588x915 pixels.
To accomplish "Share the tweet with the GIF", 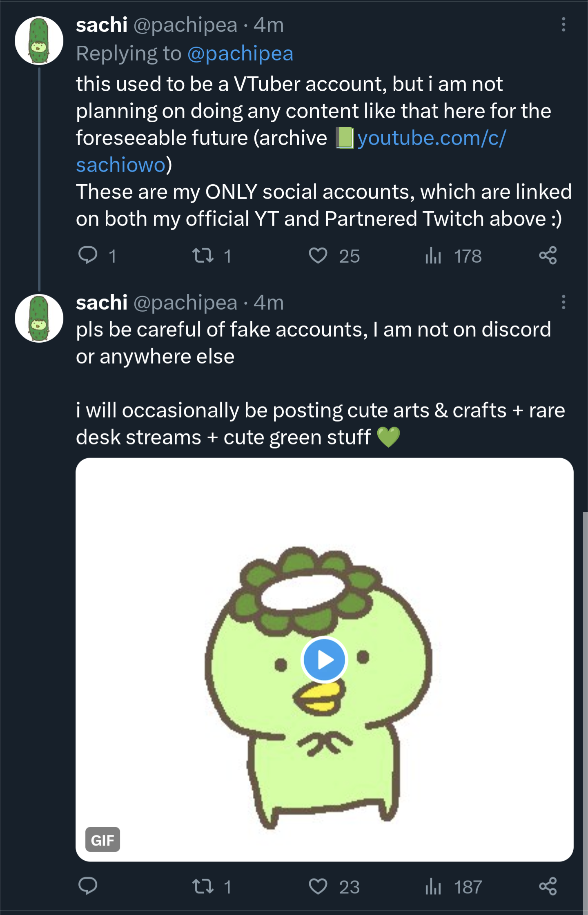I will pyautogui.click(x=548, y=886).
